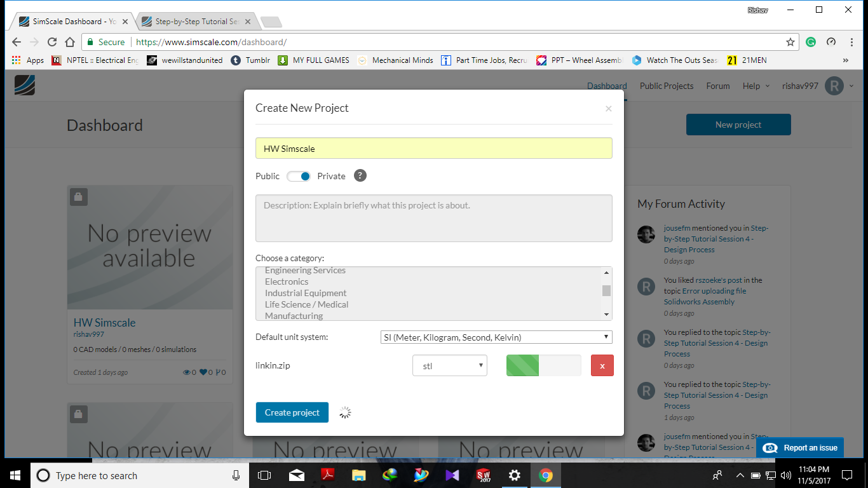Close the Step-by-Step Tutorial browser tab
Image resolution: width=868 pixels, height=488 pixels.
[248, 22]
